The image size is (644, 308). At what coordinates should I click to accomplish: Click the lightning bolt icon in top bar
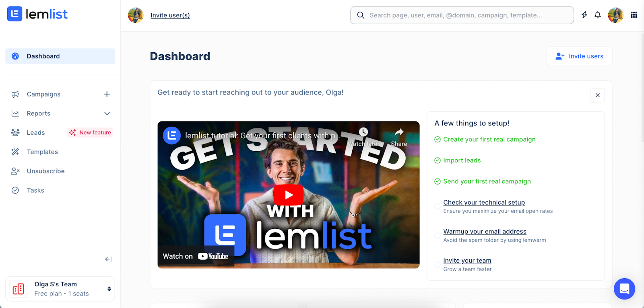pyautogui.click(x=584, y=15)
